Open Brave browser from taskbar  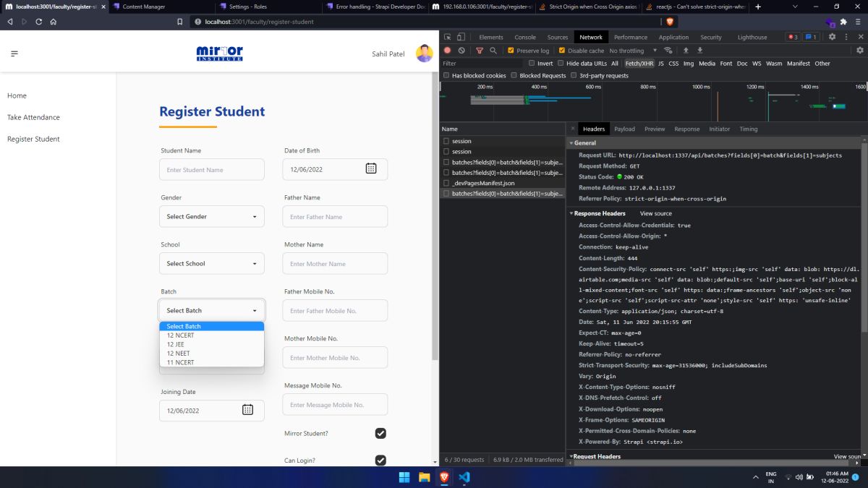pos(444,477)
